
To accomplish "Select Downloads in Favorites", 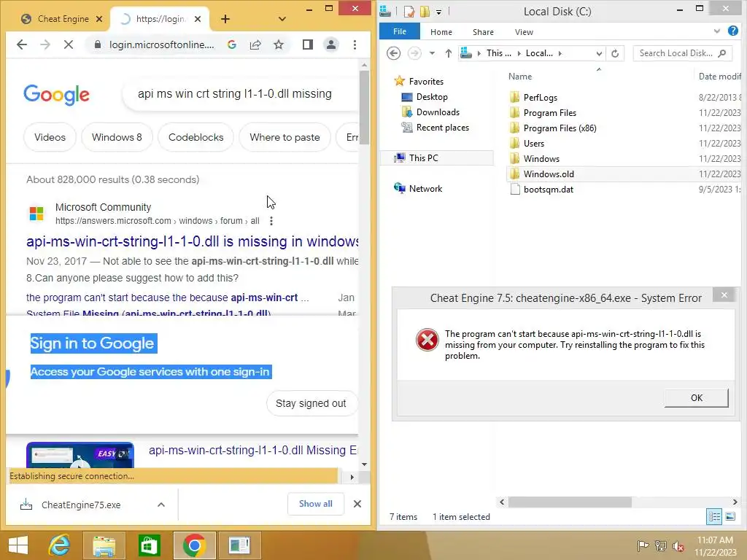I will coord(438,112).
